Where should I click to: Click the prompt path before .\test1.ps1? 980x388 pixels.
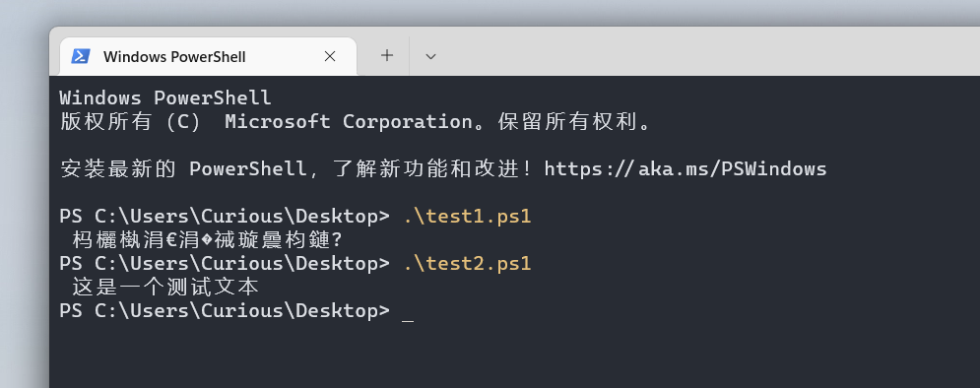tap(225, 217)
